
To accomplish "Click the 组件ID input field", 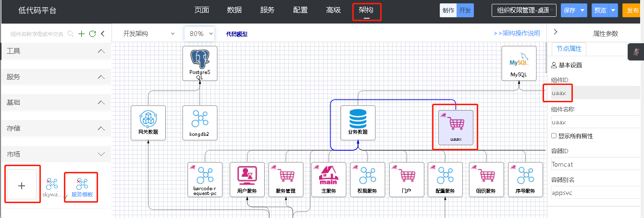I will (596, 93).
